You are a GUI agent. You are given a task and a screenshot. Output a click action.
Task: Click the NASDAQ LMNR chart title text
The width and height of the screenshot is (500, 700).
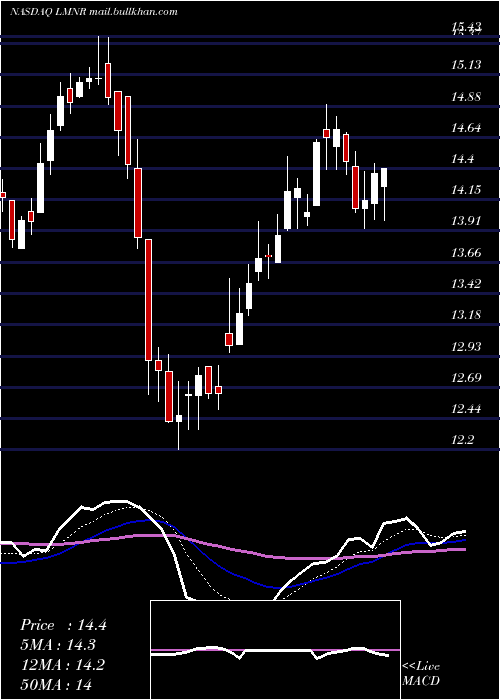click(x=93, y=12)
